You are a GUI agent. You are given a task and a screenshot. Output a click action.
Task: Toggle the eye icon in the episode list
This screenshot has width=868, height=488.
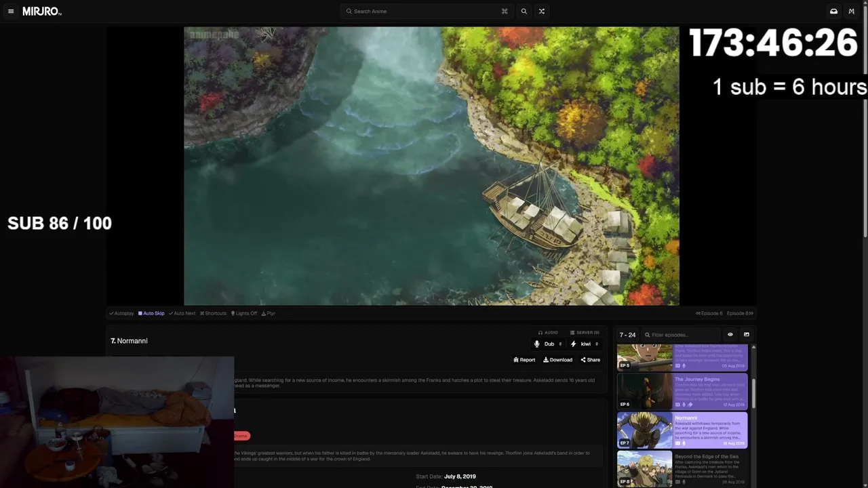point(730,335)
